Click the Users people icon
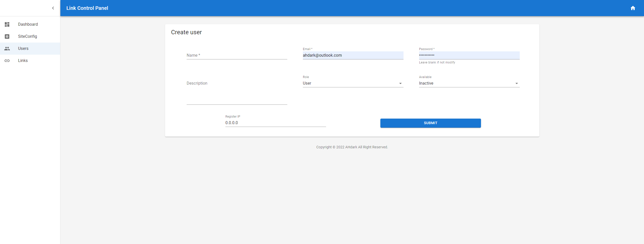This screenshot has width=644, height=244. coord(7,49)
